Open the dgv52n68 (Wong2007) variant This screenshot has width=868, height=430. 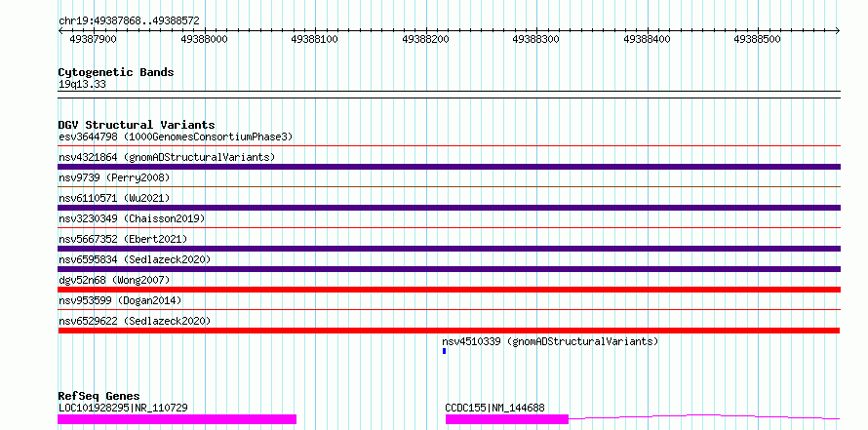[114, 280]
